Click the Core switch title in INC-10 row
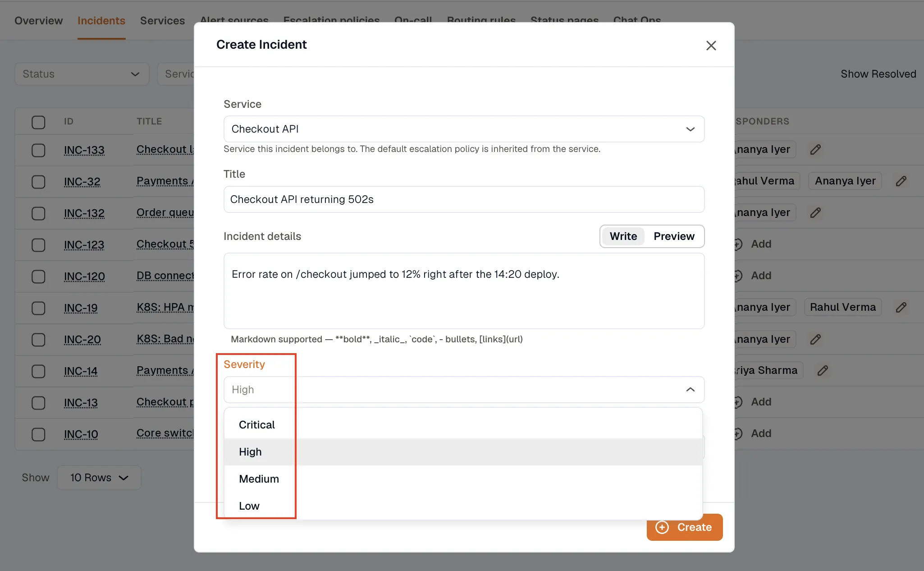This screenshot has height=571, width=924. pyautogui.click(x=165, y=433)
